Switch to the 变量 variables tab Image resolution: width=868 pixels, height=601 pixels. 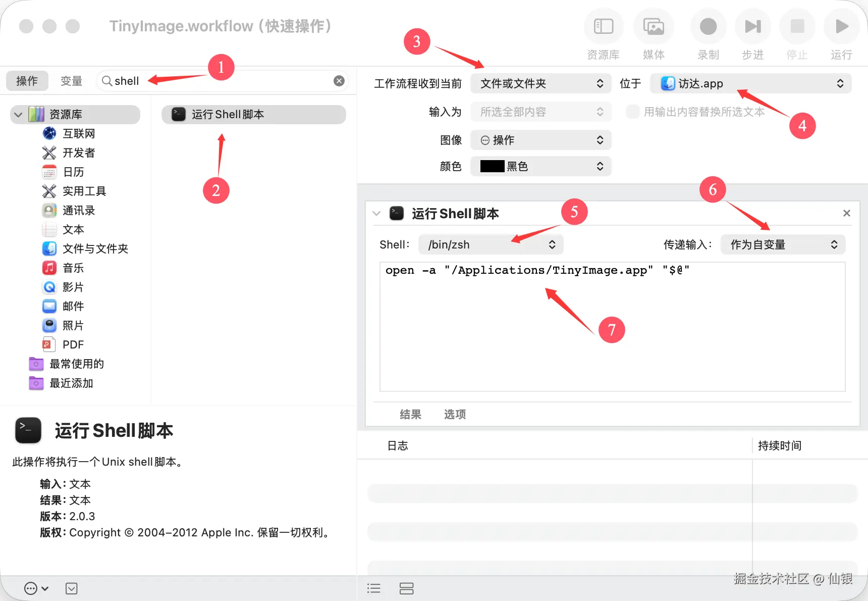[x=71, y=81]
